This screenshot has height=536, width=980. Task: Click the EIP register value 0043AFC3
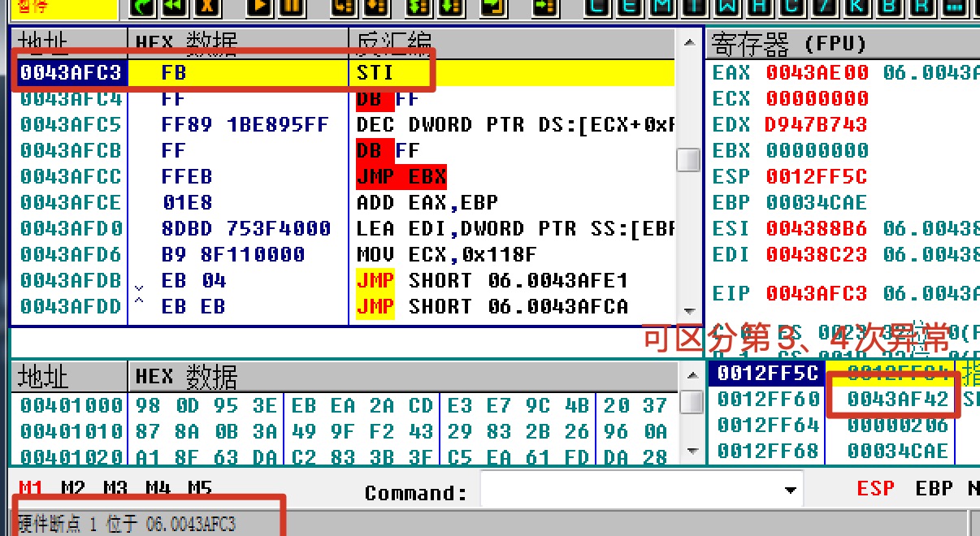(x=817, y=294)
